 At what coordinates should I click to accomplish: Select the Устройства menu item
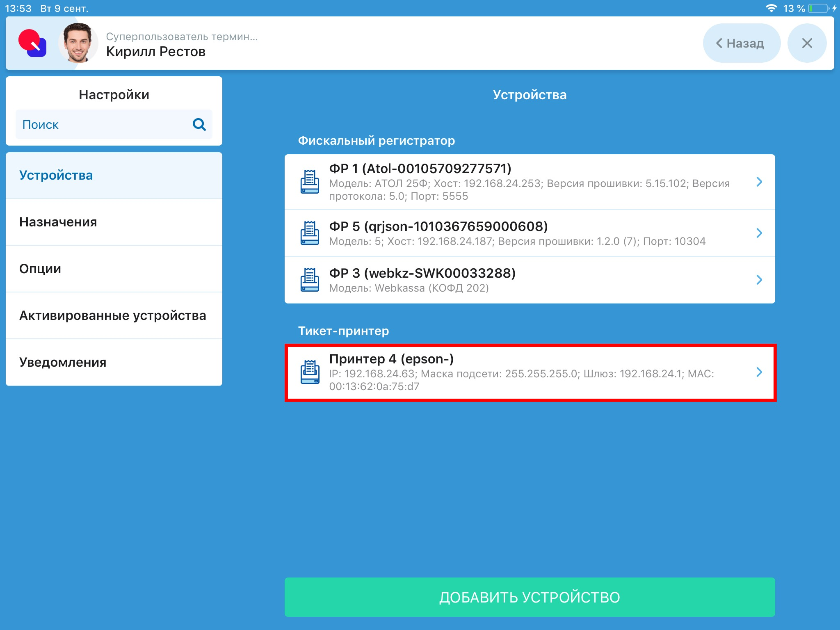pyautogui.click(x=114, y=176)
